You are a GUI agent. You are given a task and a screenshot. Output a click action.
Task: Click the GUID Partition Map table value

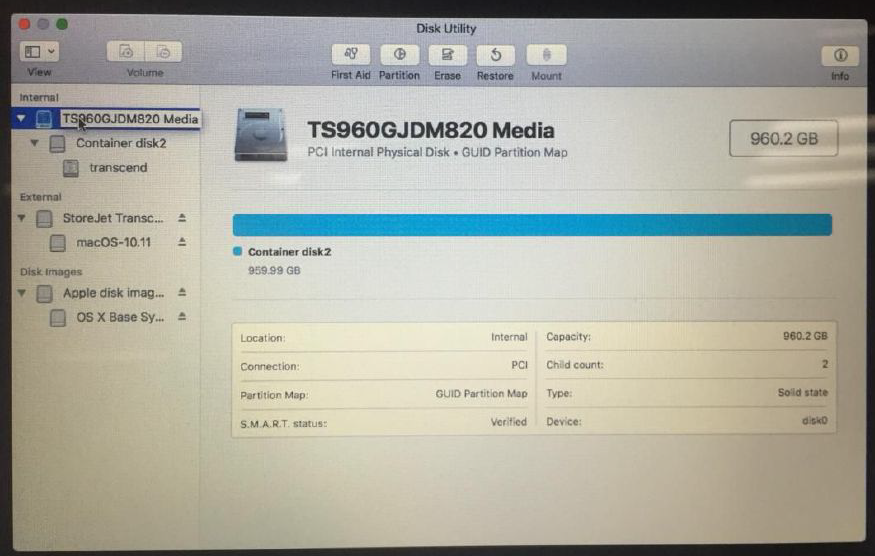point(481,394)
